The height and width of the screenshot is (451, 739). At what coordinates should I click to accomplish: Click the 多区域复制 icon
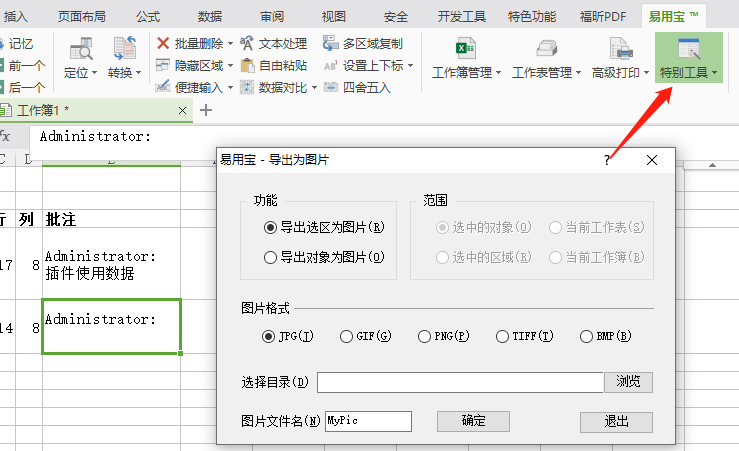(330, 43)
